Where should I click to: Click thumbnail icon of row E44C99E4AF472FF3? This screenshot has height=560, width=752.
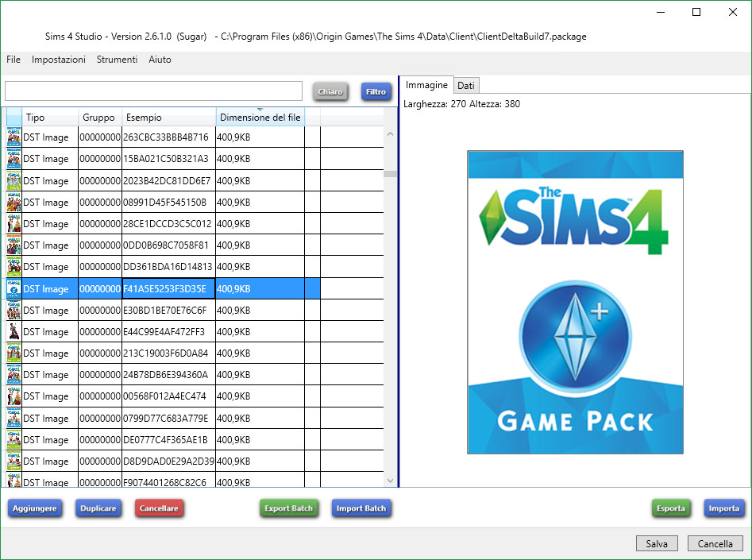coord(13,331)
